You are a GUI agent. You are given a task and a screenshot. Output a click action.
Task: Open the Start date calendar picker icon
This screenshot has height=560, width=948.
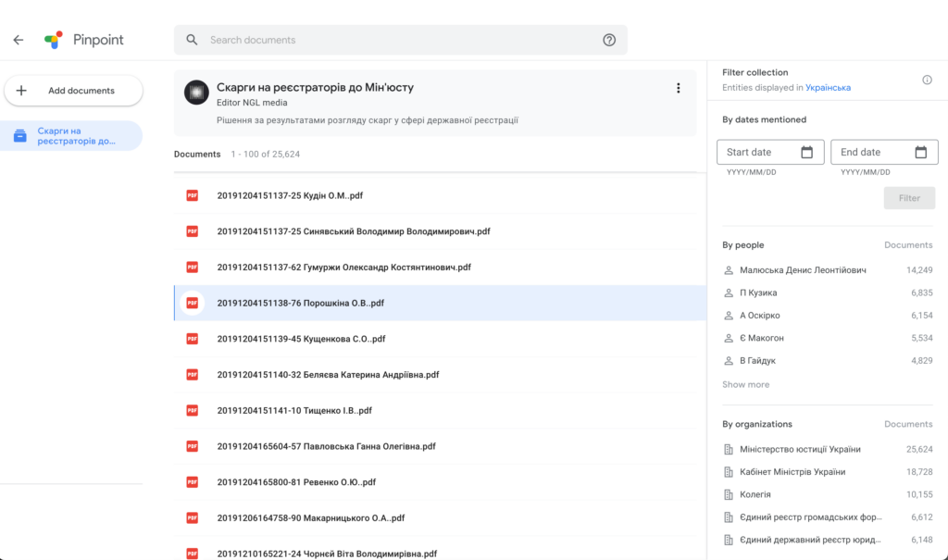coord(806,153)
